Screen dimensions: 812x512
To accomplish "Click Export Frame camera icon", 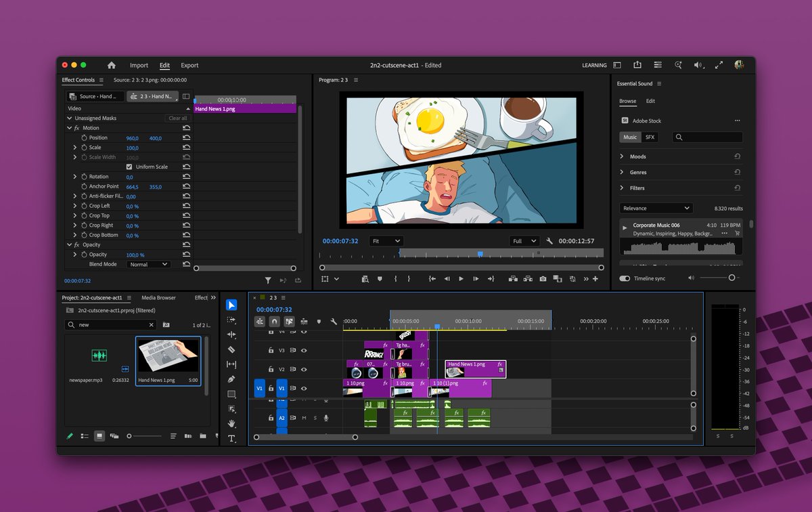I will [543, 278].
